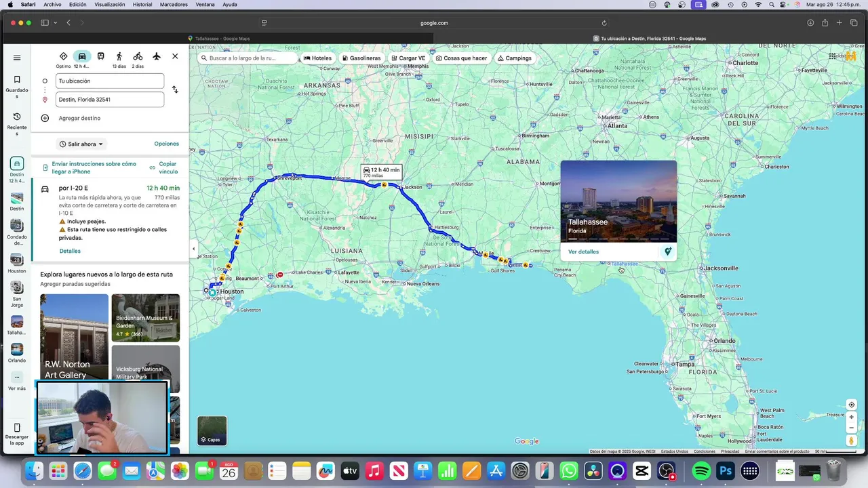868x488 pixels.
Task: Click Safari sidebar toggle icon
Action: [x=45, y=23]
